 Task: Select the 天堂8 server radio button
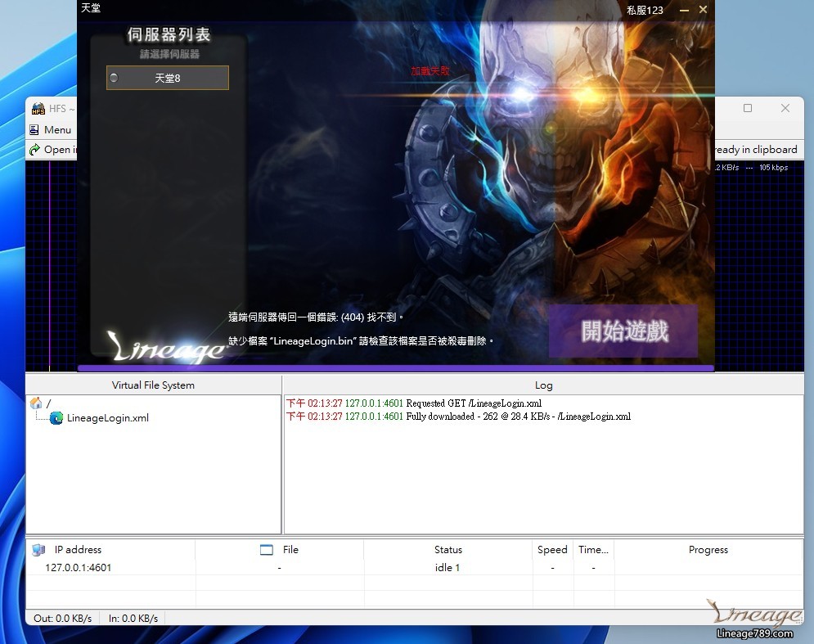(115, 78)
